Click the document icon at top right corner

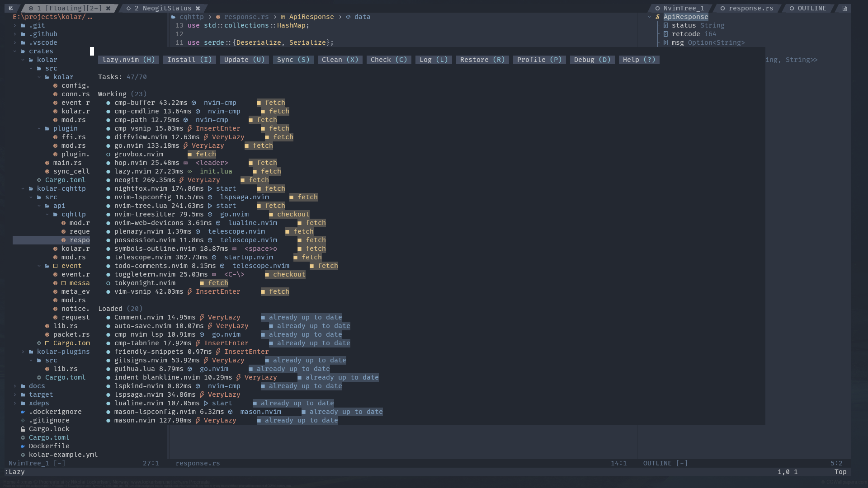pos(844,8)
